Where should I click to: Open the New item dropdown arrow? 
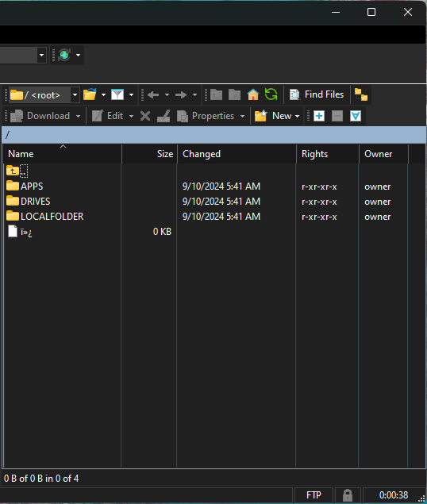297,116
